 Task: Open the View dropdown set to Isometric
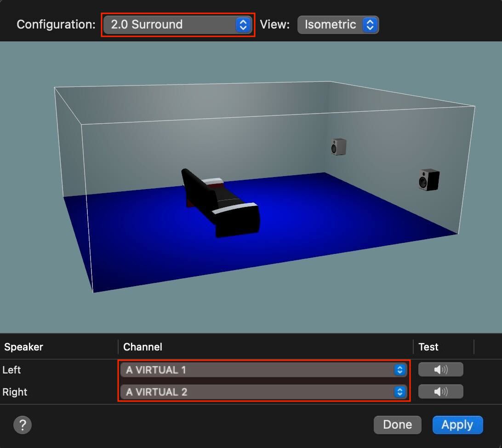(338, 25)
